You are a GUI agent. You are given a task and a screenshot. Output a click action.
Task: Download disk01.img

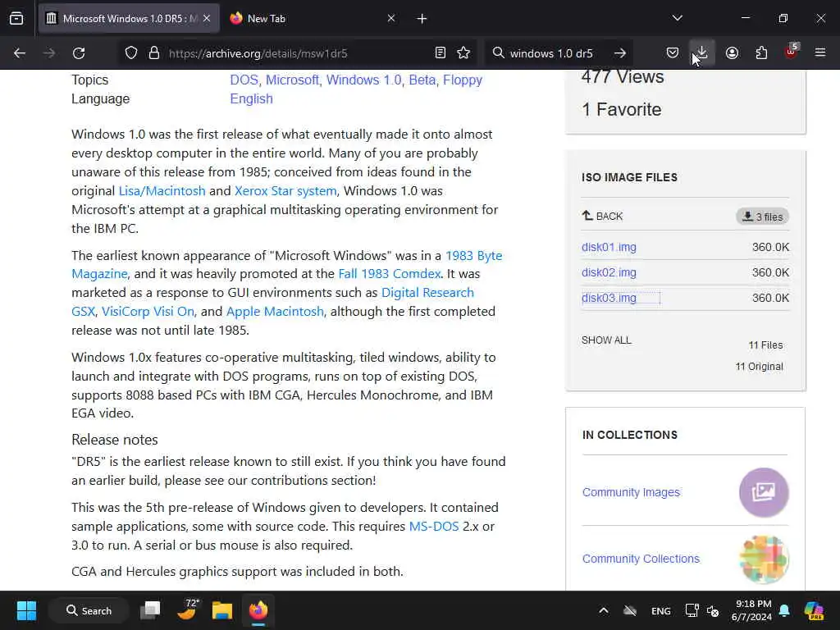tap(609, 247)
